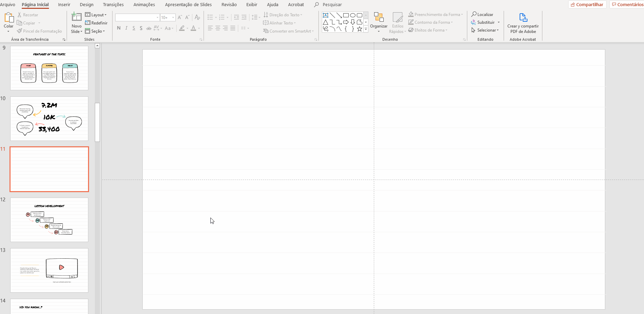Toggle italic I formatting
Screen dimensions: 644x314
tap(126, 28)
